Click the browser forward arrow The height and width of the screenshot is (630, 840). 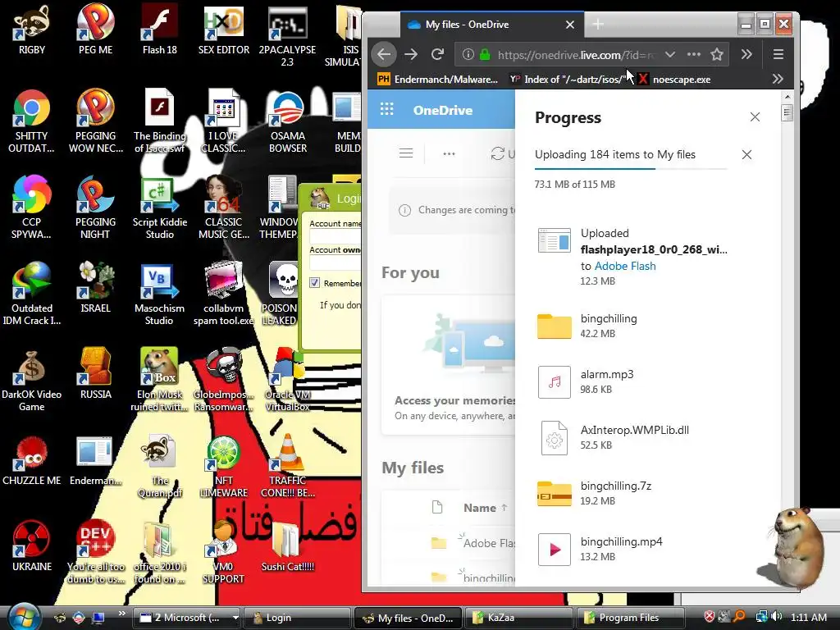click(411, 54)
